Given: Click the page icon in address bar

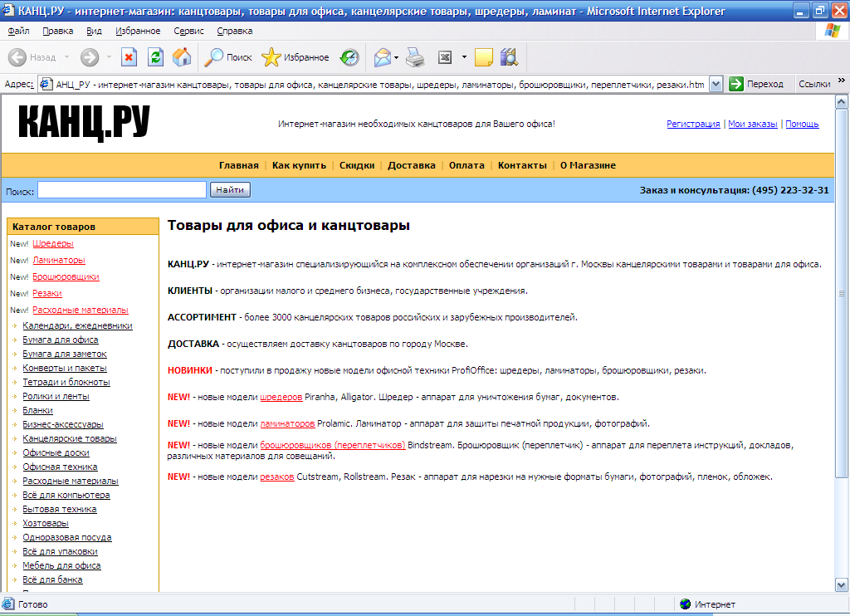Looking at the screenshot, I should 46,84.
